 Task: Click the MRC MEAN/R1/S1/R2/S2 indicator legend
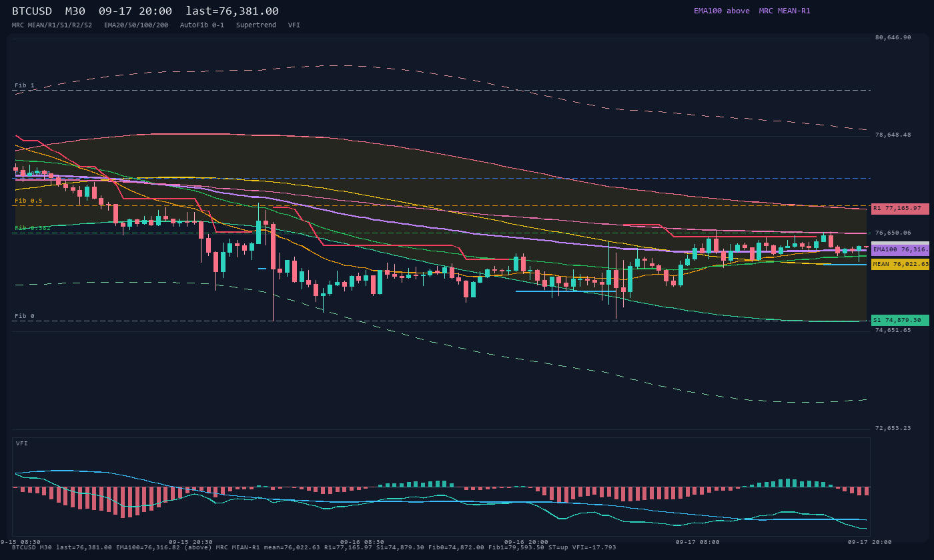tap(52, 25)
